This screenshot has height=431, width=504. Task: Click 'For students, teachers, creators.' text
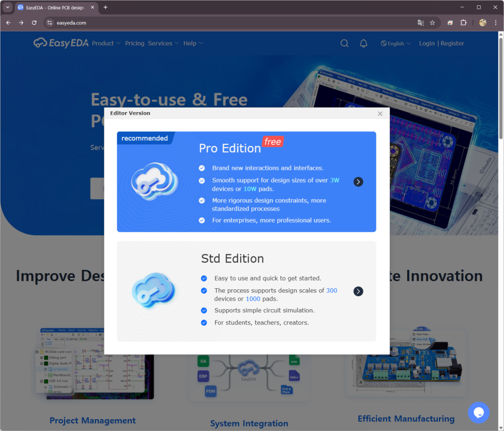pyautogui.click(x=261, y=323)
